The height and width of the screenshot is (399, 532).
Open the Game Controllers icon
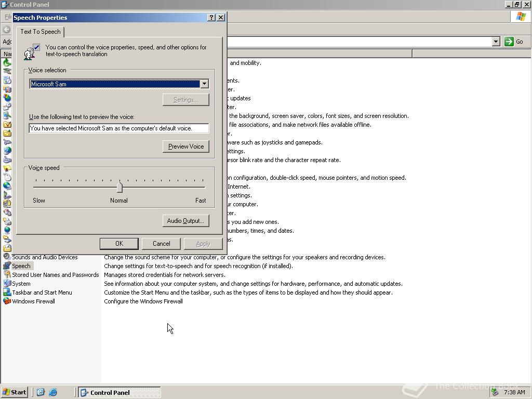(7, 142)
